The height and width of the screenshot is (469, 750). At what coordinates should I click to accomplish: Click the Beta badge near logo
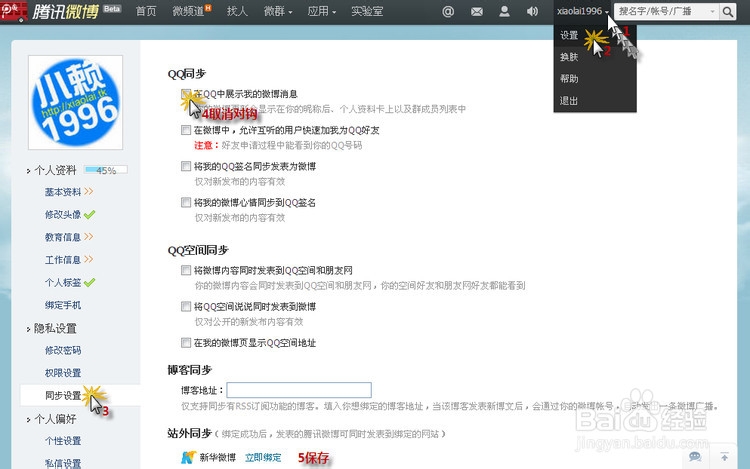(112, 9)
